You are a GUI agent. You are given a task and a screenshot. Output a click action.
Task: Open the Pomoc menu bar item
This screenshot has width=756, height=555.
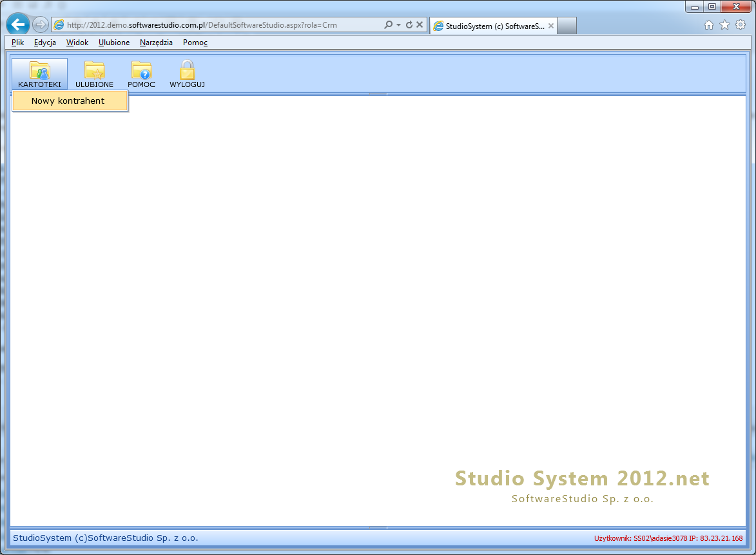195,43
